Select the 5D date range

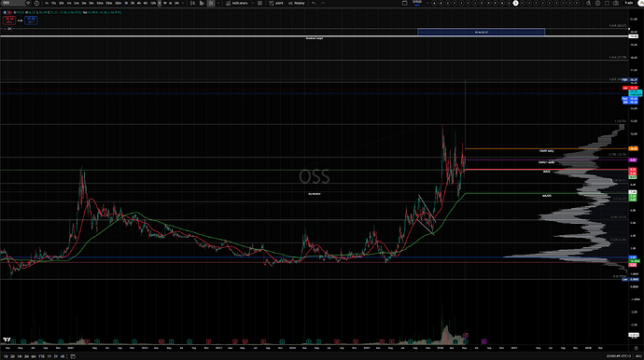[13, 356]
